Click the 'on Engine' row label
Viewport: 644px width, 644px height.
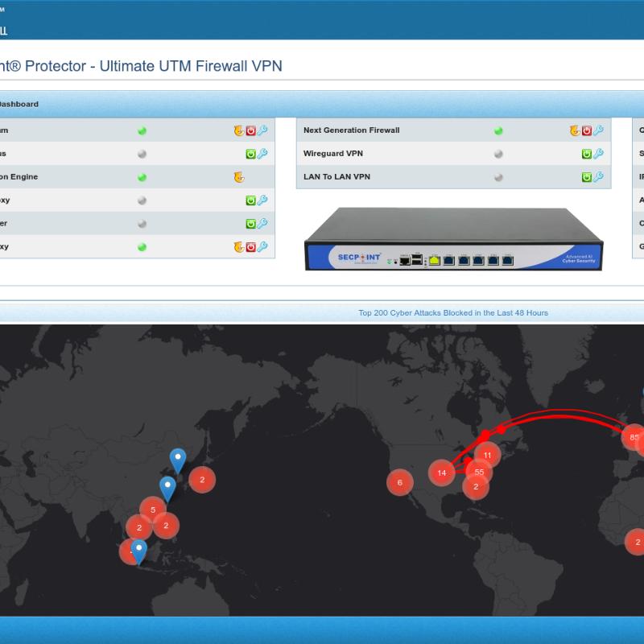pos(19,176)
